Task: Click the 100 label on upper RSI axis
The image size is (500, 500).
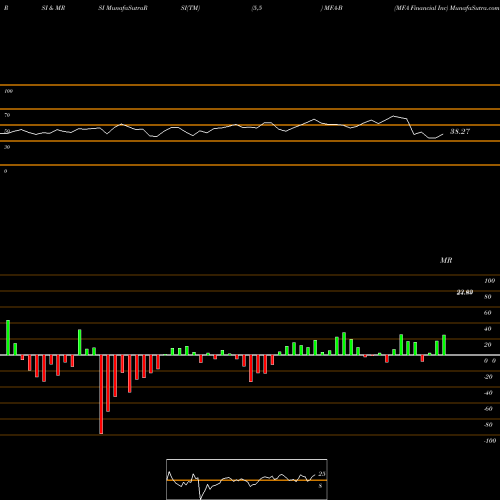Action: [x=8, y=91]
